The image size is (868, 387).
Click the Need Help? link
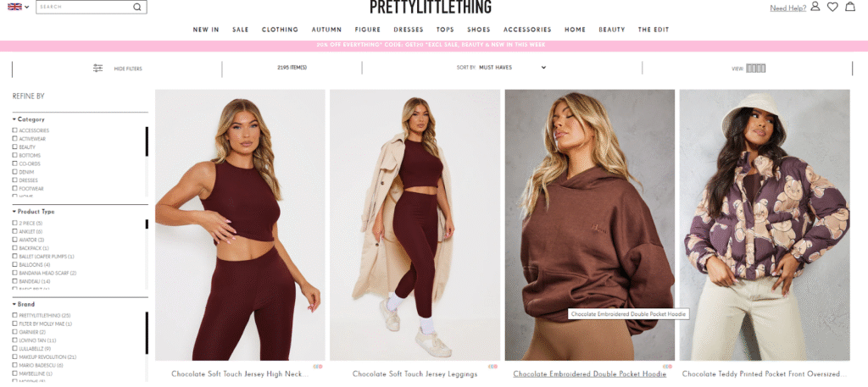(787, 8)
